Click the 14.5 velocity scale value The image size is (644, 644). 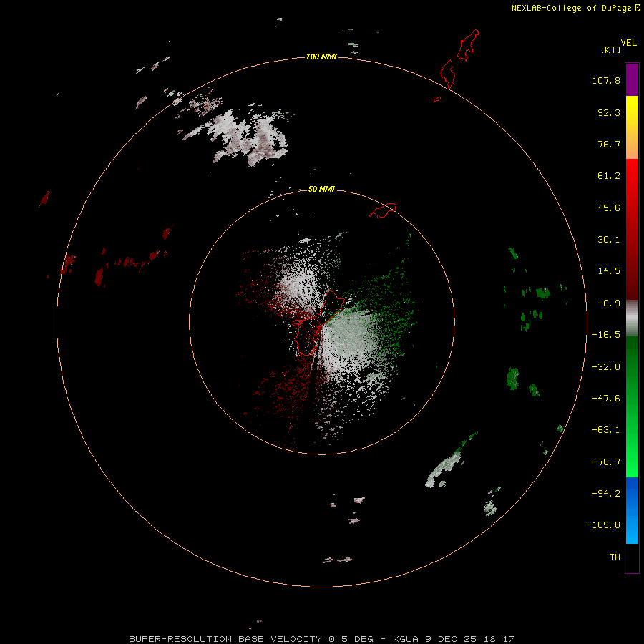tap(609, 271)
